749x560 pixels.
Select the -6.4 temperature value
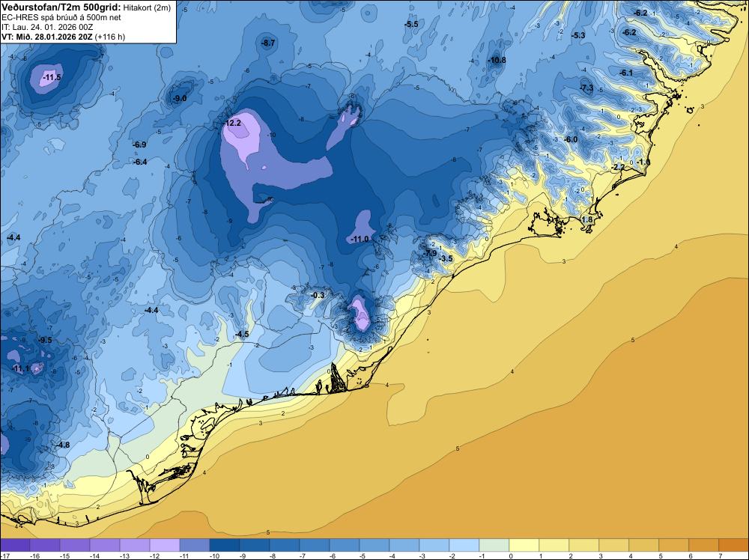pyautogui.click(x=140, y=162)
